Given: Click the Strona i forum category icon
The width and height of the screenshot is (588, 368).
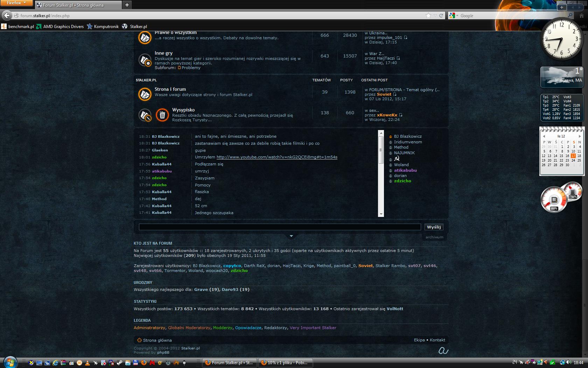Looking at the screenshot, I should (x=145, y=94).
